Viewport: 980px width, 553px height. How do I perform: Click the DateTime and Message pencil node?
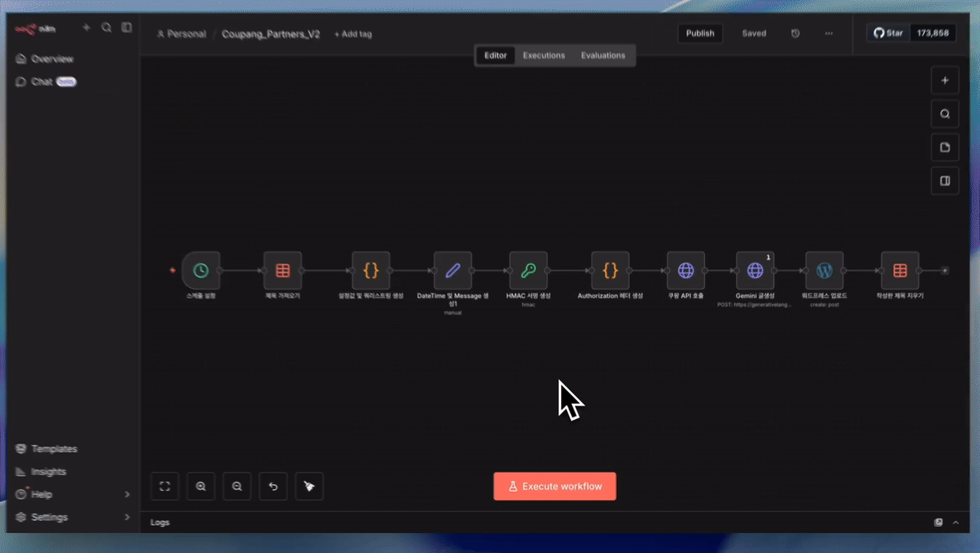452,270
